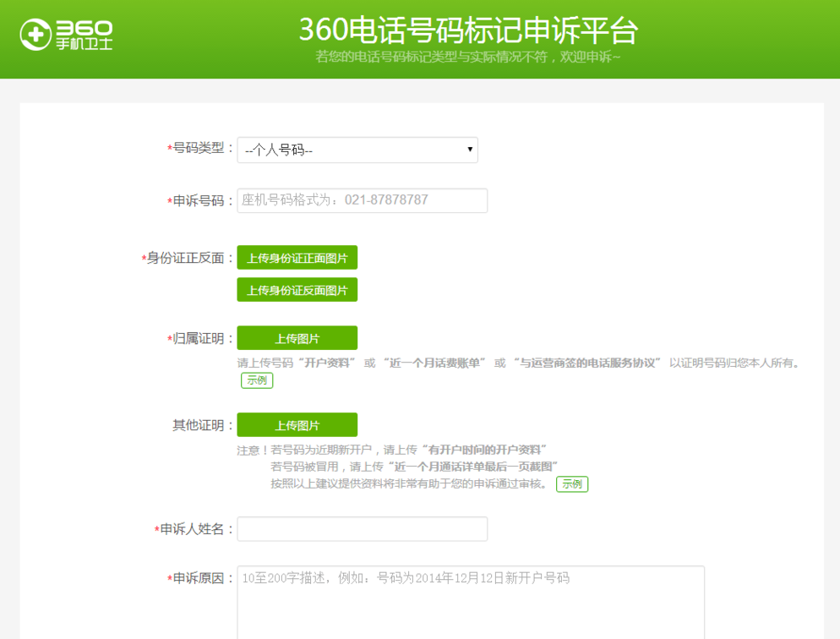Open the 号码类型 dropdown showing 个人号码
The height and width of the screenshot is (639, 840).
pos(357,150)
